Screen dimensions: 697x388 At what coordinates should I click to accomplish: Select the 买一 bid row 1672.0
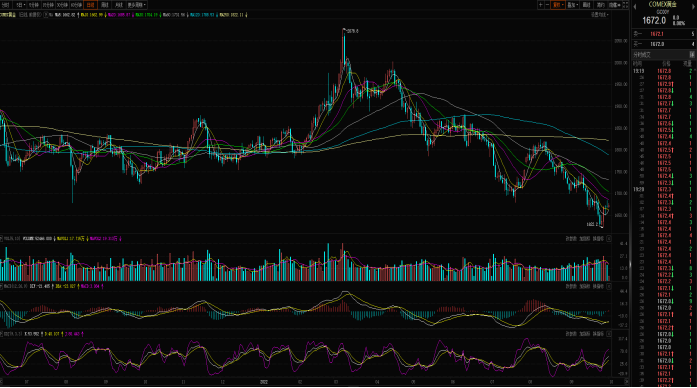pyautogui.click(x=664, y=44)
